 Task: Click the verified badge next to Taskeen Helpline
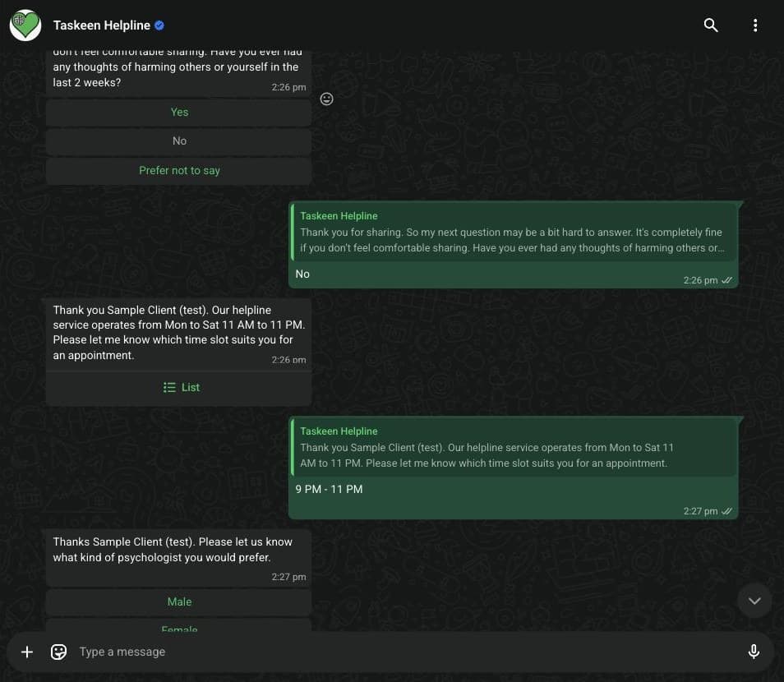click(159, 25)
